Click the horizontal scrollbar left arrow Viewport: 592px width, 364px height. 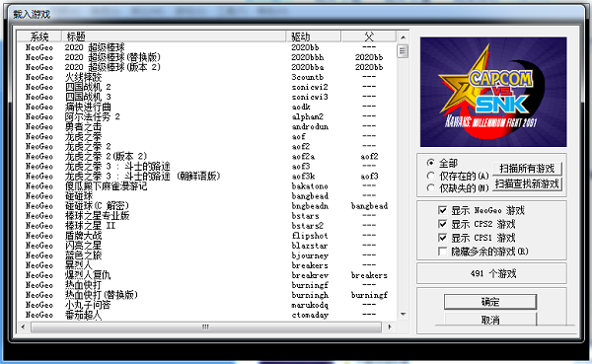tap(23, 327)
